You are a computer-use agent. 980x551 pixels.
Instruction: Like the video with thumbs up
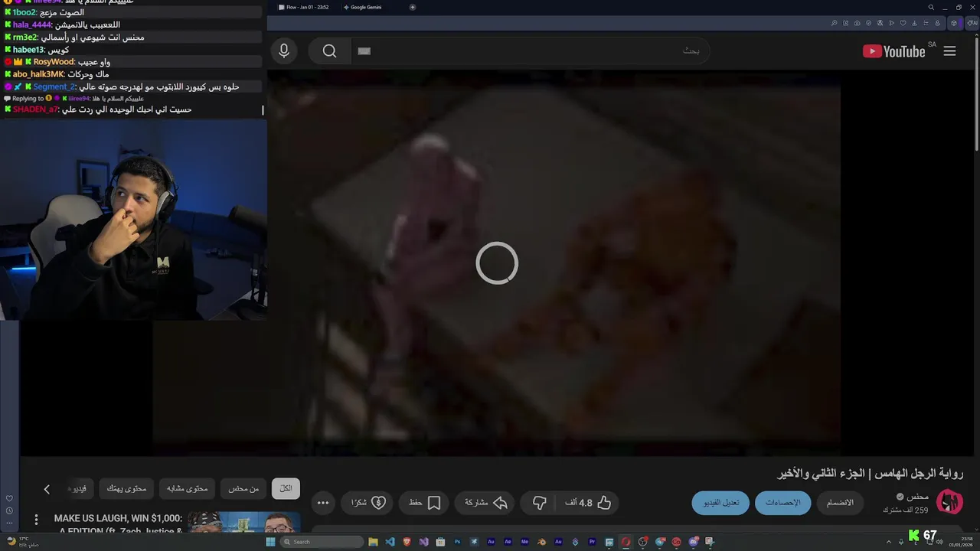coord(588,503)
